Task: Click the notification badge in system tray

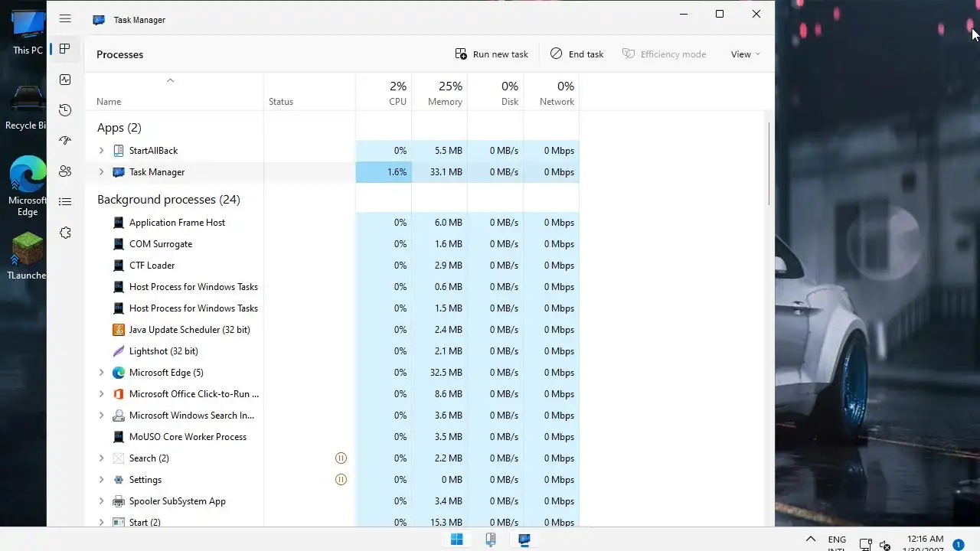Action: 958,545
